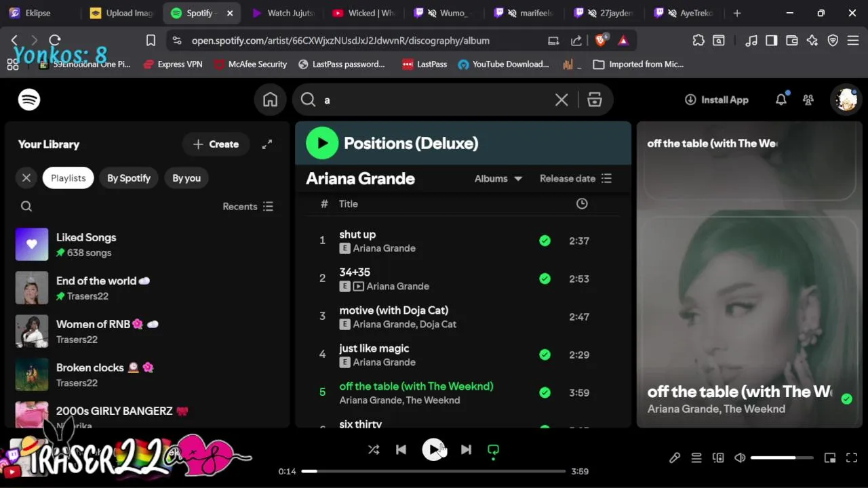Screen dimensions: 868x488
Task: Open notifications bell icon
Action: click(x=781, y=100)
